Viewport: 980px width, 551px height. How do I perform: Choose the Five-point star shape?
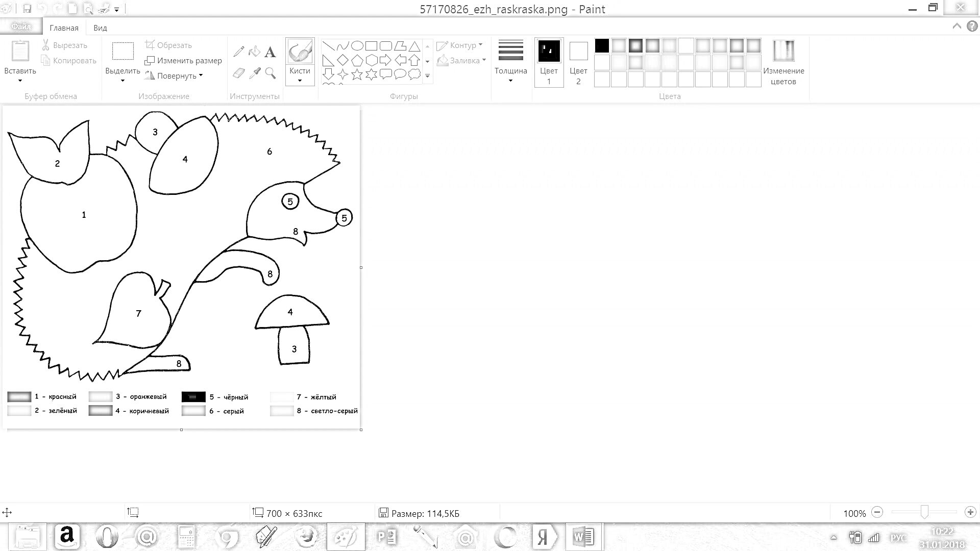(357, 74)
